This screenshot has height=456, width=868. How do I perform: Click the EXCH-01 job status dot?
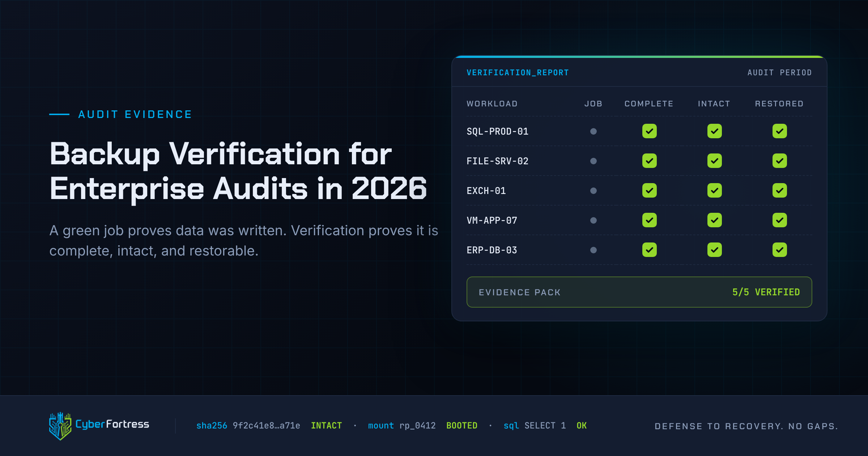tap(593, 191)
